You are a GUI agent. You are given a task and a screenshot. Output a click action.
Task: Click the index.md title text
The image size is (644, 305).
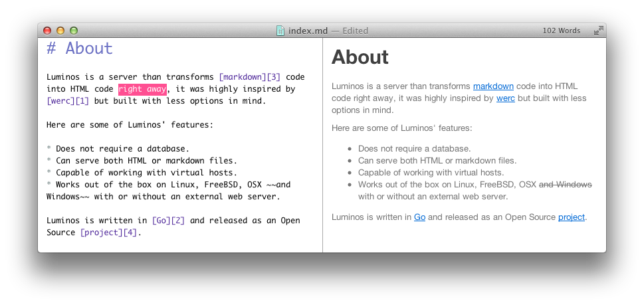308,31
